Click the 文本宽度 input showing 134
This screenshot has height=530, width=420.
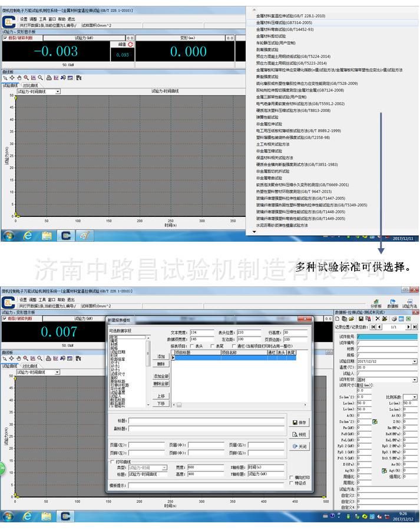click(202, 333)
